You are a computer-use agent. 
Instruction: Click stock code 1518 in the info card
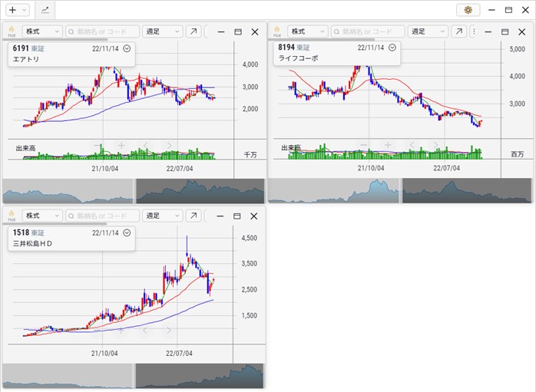pos(21,232)
